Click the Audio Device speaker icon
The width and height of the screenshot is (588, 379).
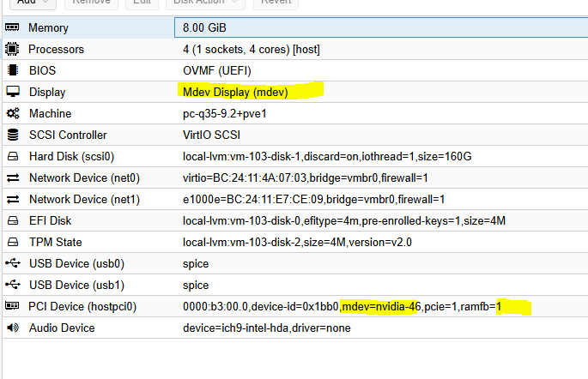(13, 328)
